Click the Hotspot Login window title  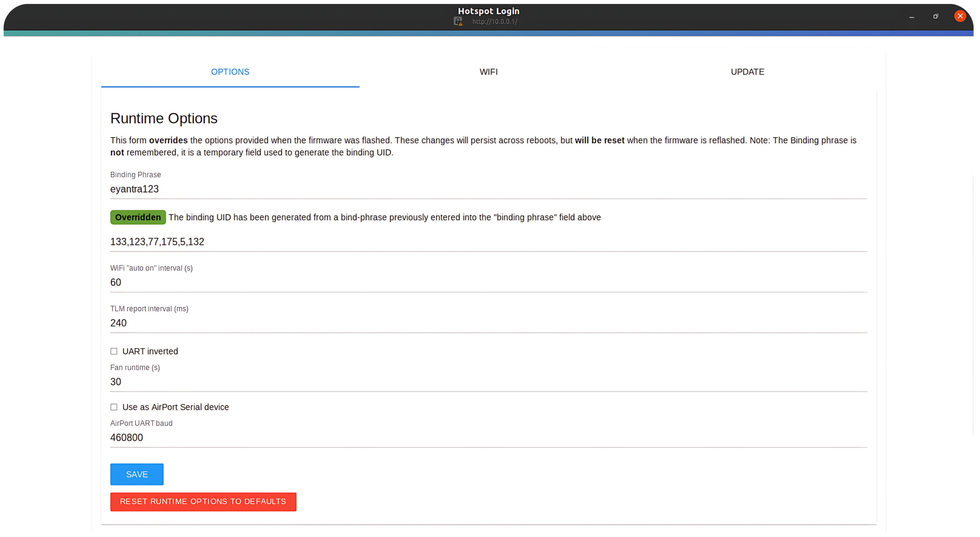pyautogui.click(x=489, y=11)
